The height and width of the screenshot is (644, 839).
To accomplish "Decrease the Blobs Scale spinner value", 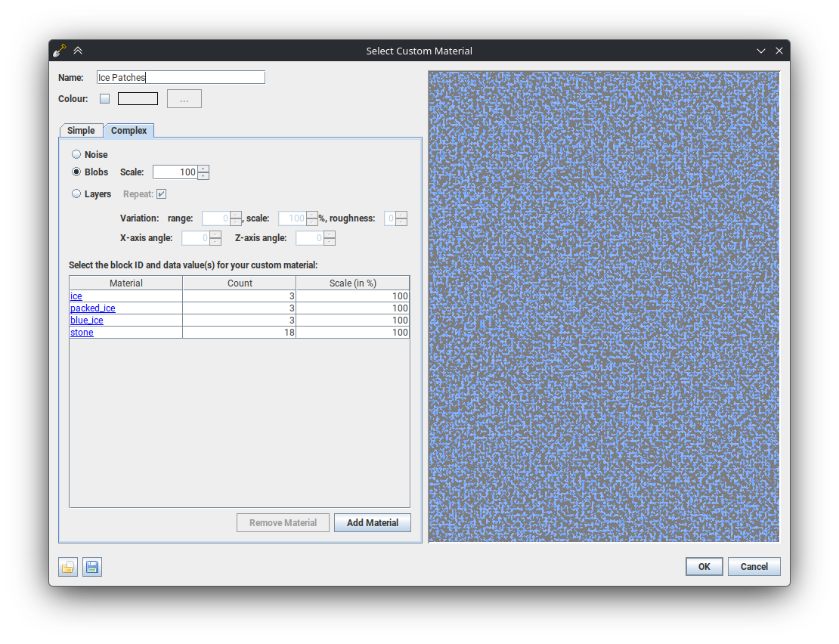I will pos(203,176).
